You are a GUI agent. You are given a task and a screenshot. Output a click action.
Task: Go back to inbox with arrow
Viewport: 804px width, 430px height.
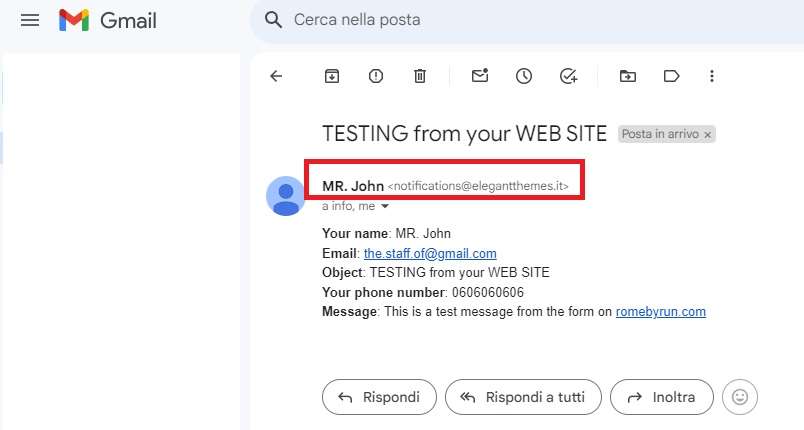click(x=276, y=76)
